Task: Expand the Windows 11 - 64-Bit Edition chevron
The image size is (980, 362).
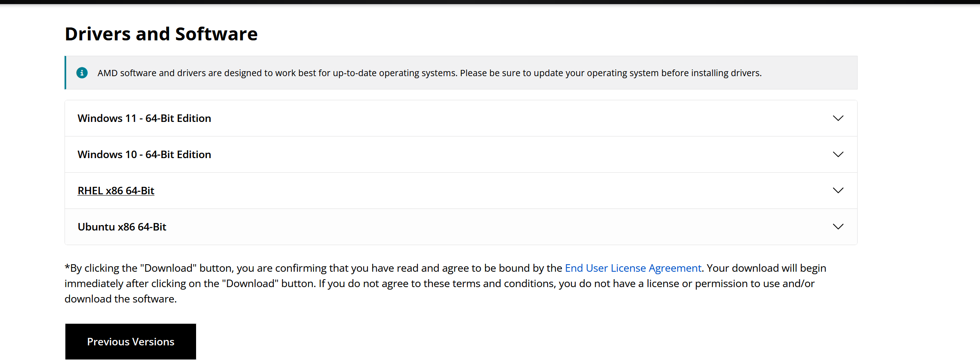Action: click(838, 118)
